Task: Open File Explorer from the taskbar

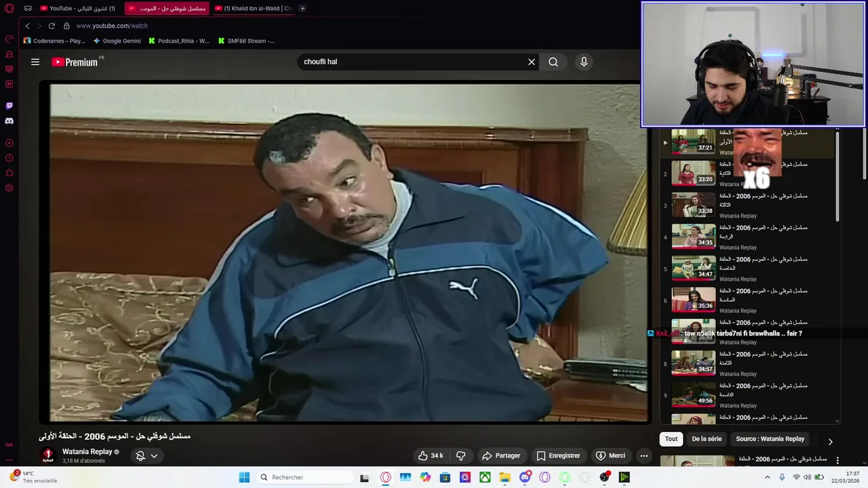Action: (505, 477)
